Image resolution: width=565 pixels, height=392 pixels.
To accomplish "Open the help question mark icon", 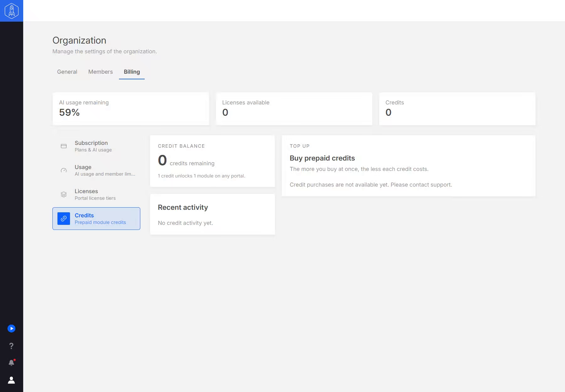I will click(11, 346).
